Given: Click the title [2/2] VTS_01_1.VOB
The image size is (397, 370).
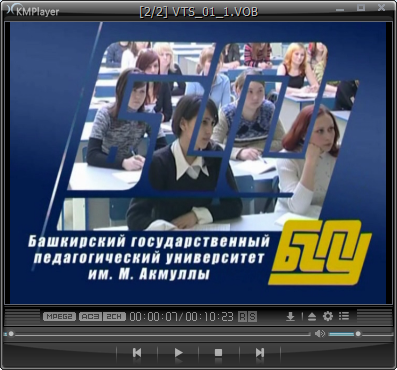Looking at the screenshot, I should tap(199, 12).
